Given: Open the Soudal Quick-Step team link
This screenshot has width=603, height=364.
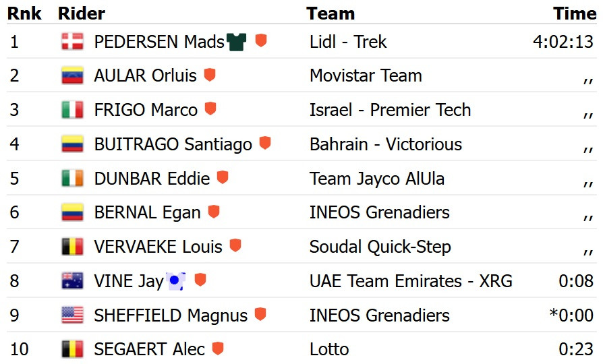Looking at the screenshot, I should [x=380, y=247].
